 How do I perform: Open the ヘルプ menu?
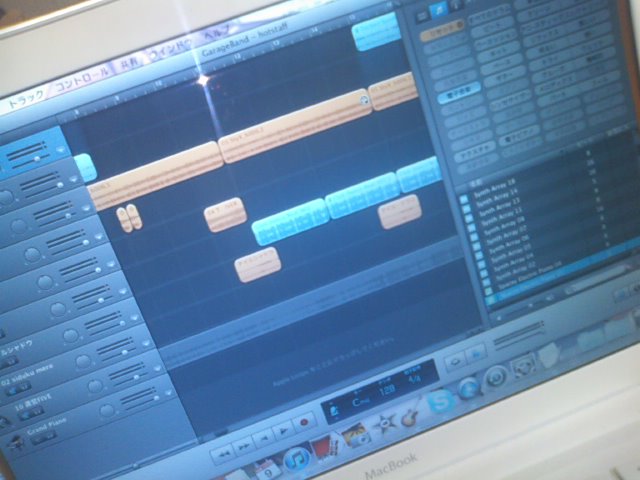click(x=218, y=34)
